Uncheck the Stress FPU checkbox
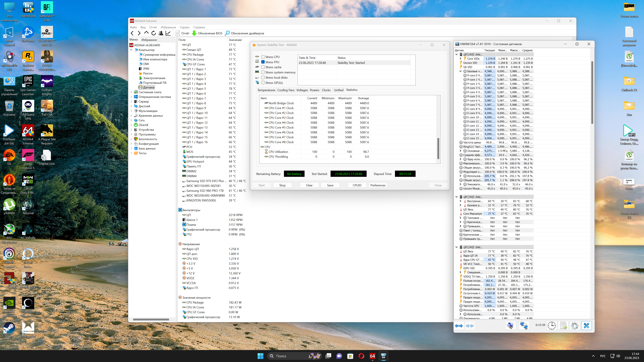The image size is (644, 362). tap(263, 62)
